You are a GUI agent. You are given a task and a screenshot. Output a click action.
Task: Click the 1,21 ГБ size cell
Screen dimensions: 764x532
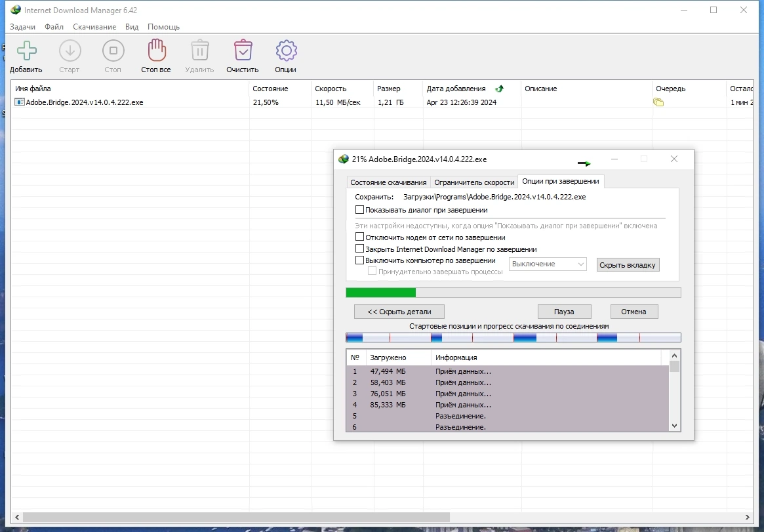pos(390,102)
